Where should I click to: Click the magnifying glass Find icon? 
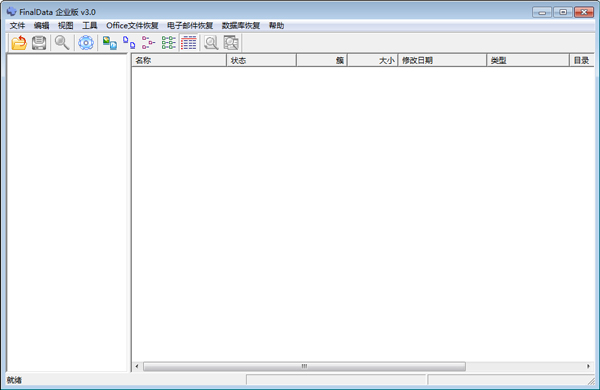pyautogui.click(x=62, y=42)
